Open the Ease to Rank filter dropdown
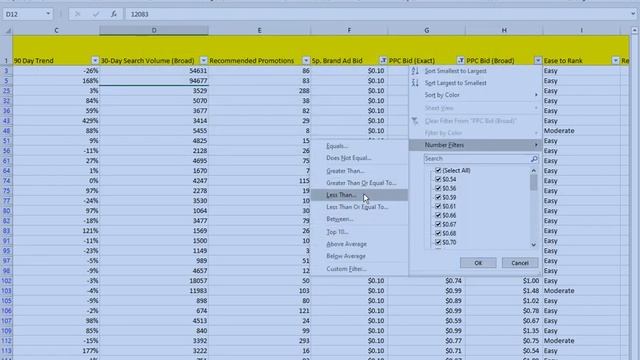This screenshot has height=360, width=640. pyautogui.click(x=616, y=61)
